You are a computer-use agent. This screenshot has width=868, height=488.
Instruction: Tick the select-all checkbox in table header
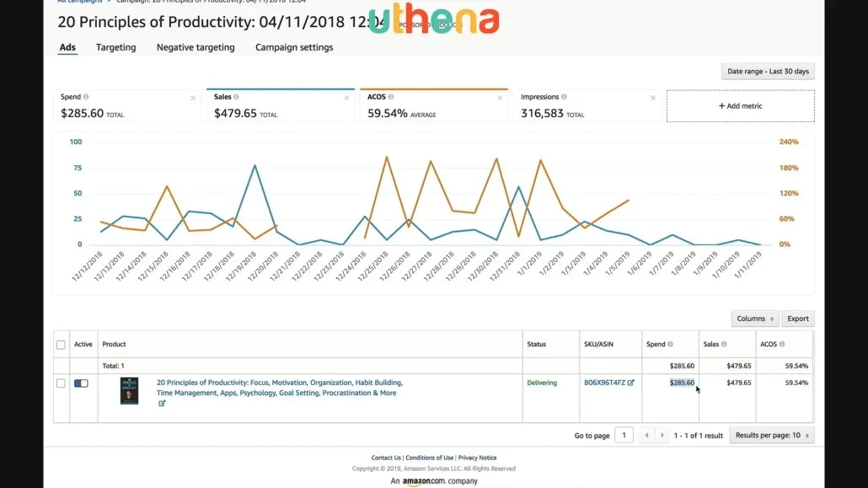coord(61,345)
